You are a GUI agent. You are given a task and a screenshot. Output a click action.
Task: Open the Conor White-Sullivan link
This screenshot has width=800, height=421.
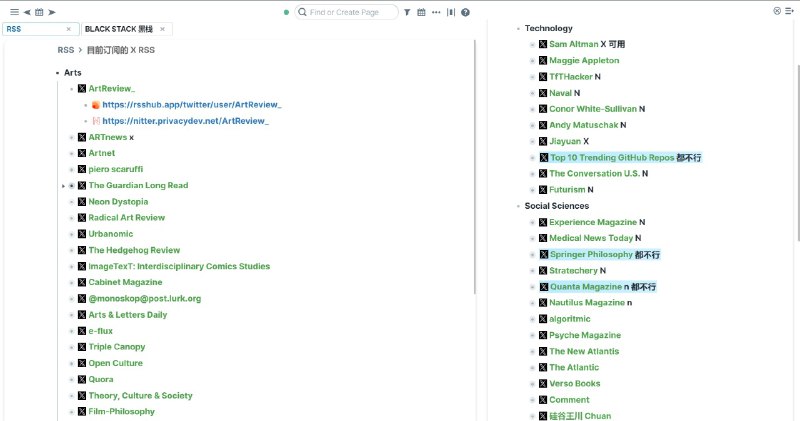point(593,109)
